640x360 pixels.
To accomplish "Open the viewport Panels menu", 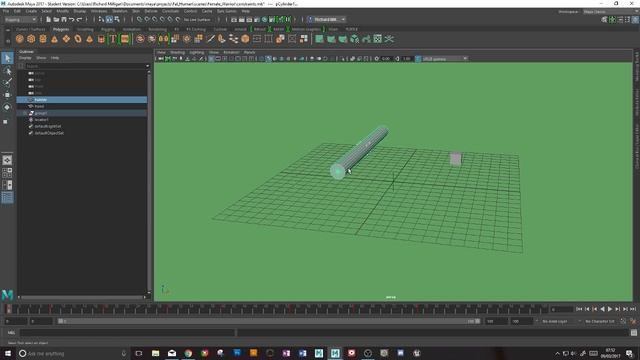I will coord(249,52).
